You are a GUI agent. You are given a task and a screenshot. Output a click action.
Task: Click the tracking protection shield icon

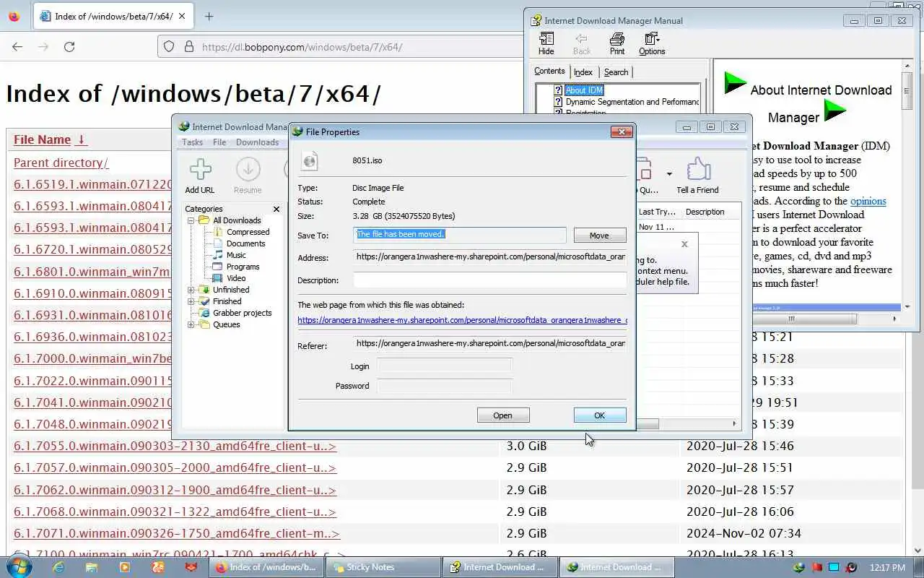pyautogui.click(x=169, y=47)
